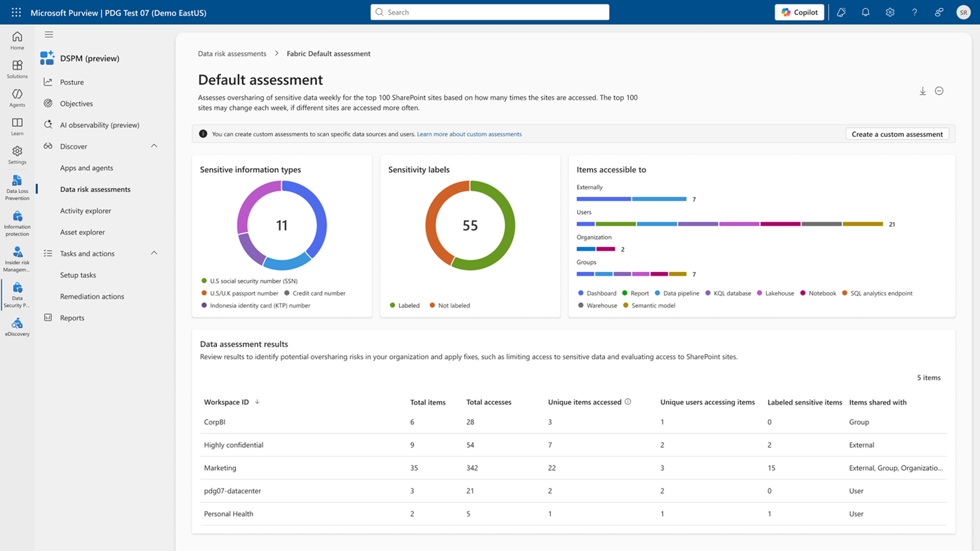Open the eDiscovery icon
The height and width of the screenshot is (551, 980).
click(17, 327)
